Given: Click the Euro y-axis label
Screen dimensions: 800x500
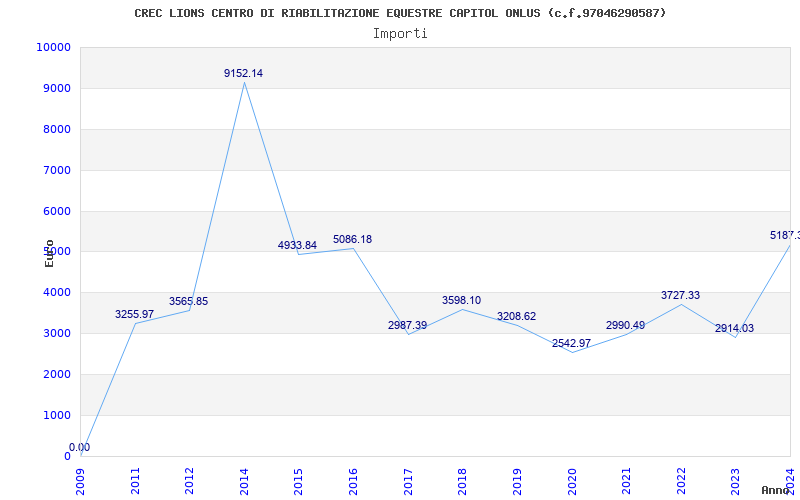Looking at the screenshot, I should tap(49, 253).
